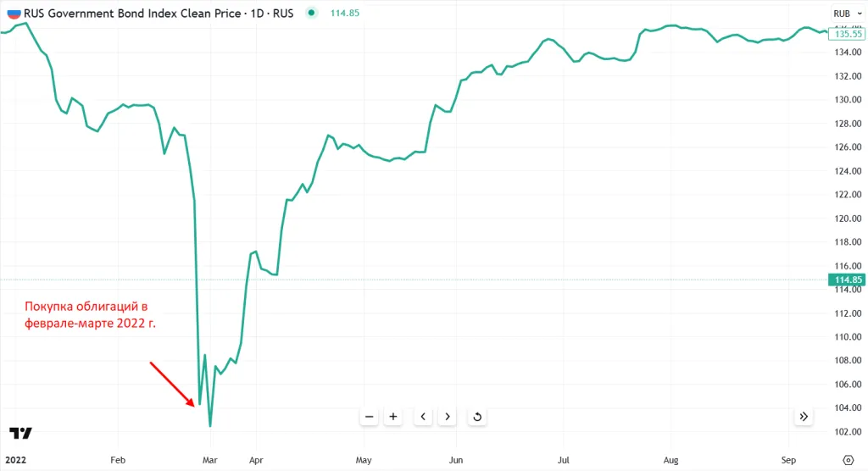Image resolution: width=868 pixels, height=471 pixels.
Task: Reset the chart view
Action: click(x=477, y=417)
